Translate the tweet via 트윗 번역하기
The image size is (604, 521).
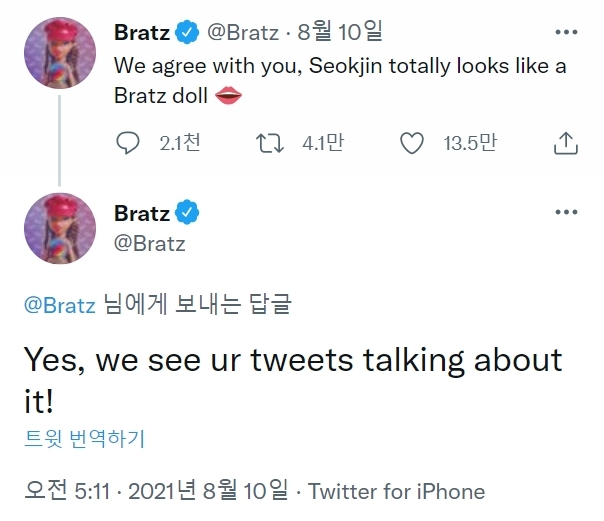click(85, 438)
